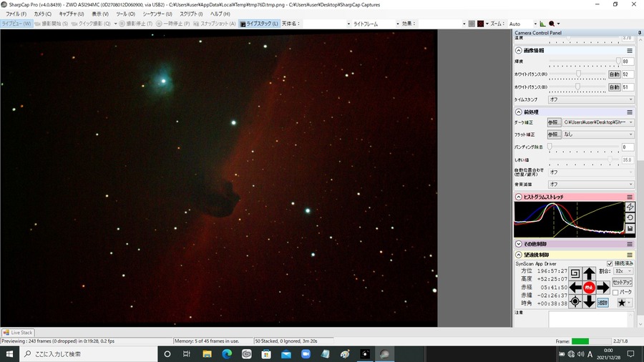The width and height of the screenshot is (644, 362).
Task: Open 画像情報 section hamburger menu
Action: click(x=629, y=51)
